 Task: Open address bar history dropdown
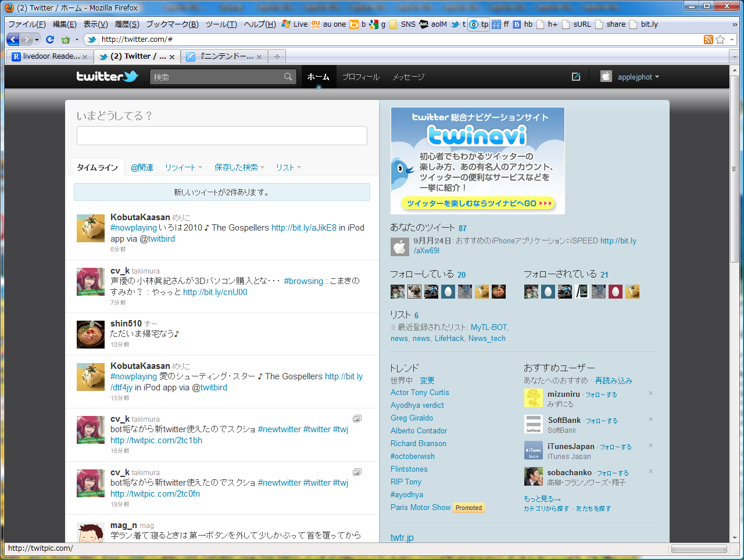732,40
